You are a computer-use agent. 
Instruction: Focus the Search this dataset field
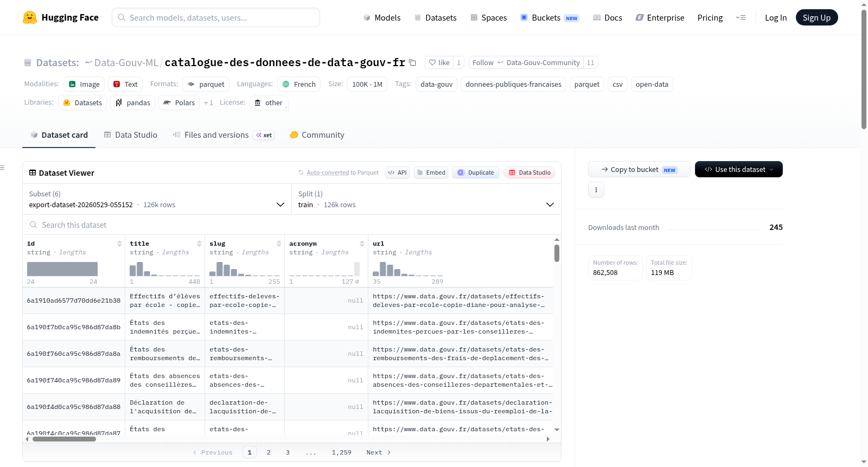coord(292,225)
